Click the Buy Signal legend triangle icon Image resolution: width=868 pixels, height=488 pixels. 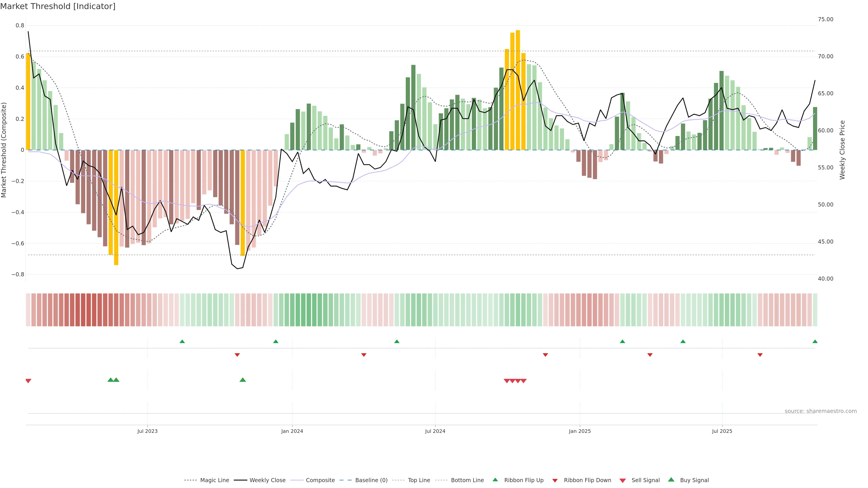tap(671, 480)
